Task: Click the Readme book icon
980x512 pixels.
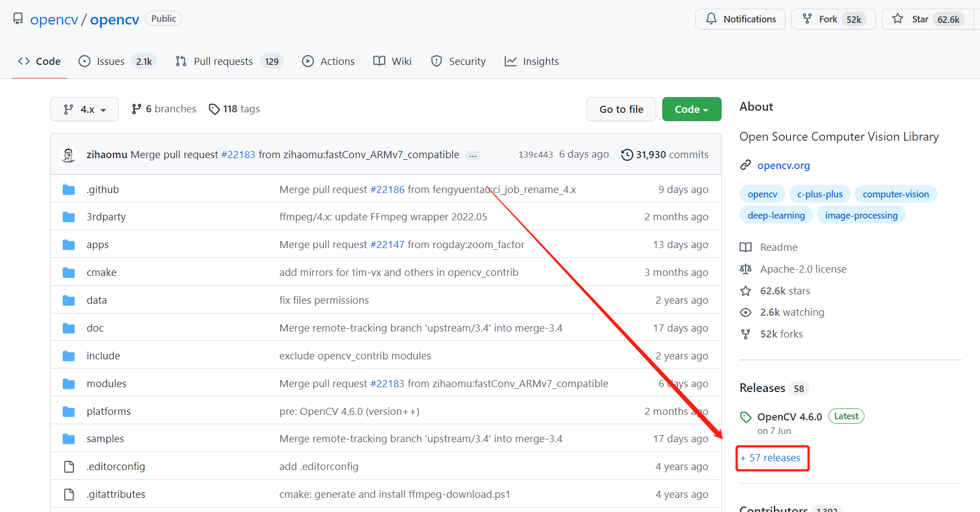Action: click(x=746, y=248)
